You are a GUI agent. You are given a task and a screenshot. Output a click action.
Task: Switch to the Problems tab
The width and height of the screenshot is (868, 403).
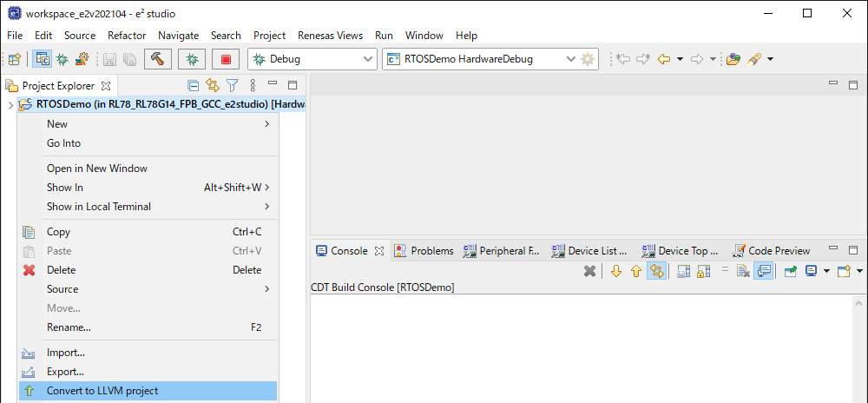coord(424,251)
